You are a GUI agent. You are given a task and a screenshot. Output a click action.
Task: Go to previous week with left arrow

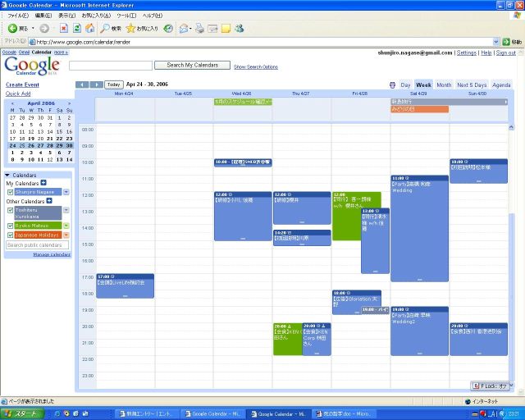[x=82, y=84]
